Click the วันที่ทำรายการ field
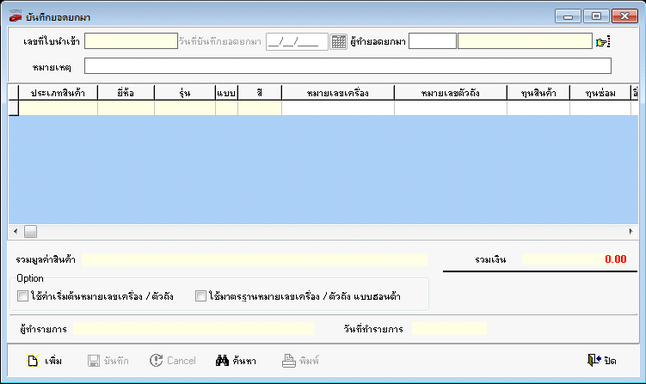The width and height of the screenshot is (646, 384). [449, 329]
